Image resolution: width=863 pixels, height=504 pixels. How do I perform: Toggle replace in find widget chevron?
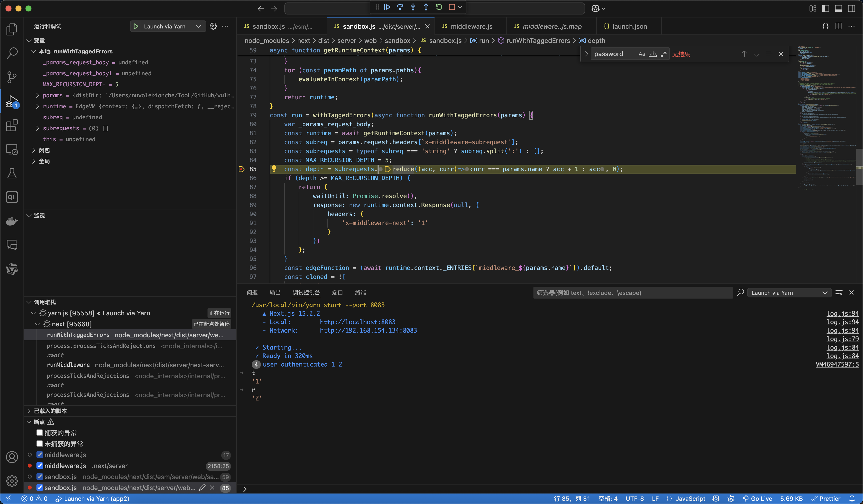[x=586, y=54]
